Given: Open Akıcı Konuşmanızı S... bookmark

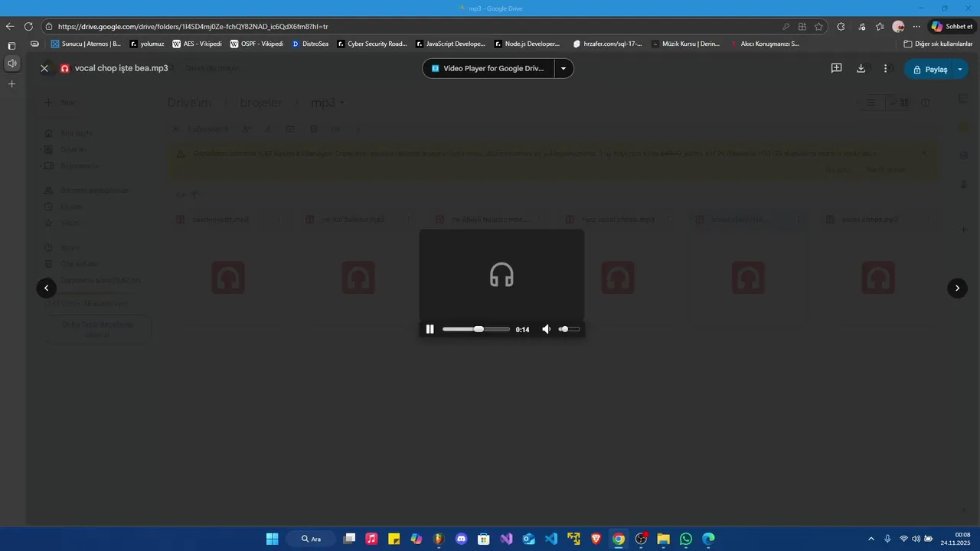Looking at the screenshot, I should 764,44.
